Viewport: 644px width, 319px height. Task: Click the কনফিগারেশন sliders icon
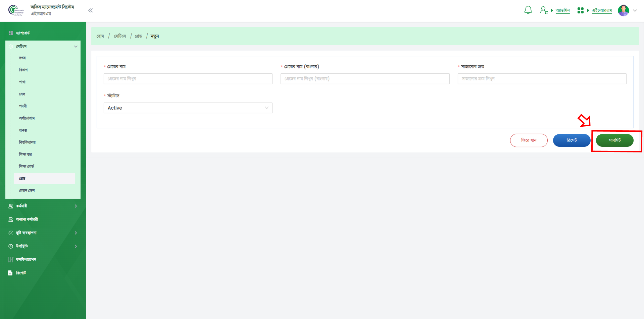[x=11, y=259]
